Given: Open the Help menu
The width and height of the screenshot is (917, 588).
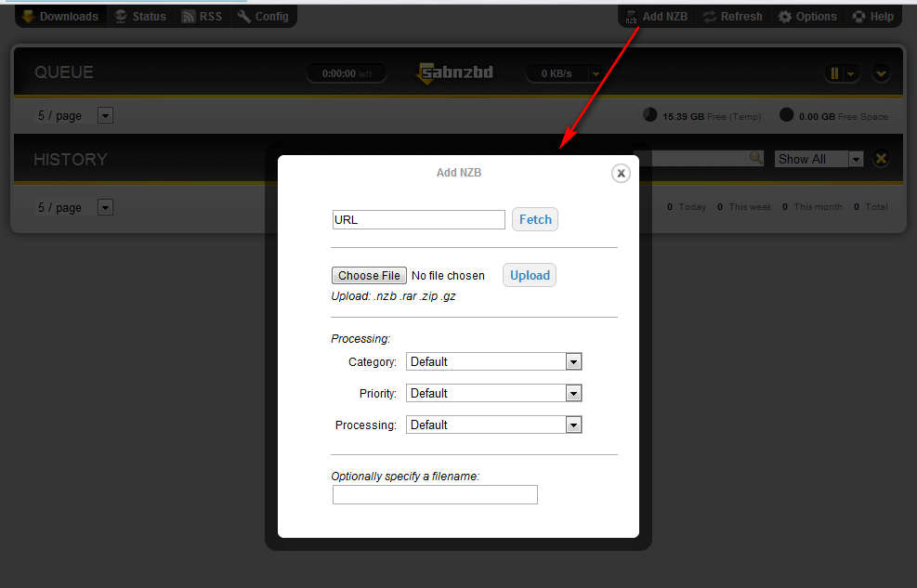Looking at the screenshot, I should pyautogui.click(x=873, y=17).
